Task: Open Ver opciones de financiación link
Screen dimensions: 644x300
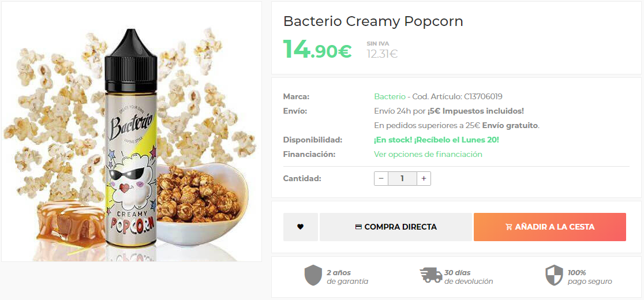Action: click(x=428, y=154)
